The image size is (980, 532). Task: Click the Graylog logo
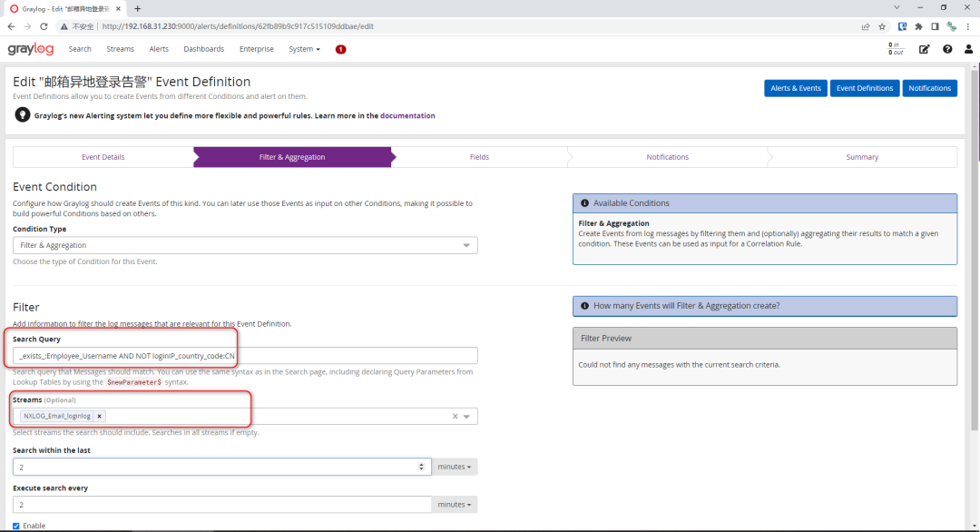tap(31, 49)
